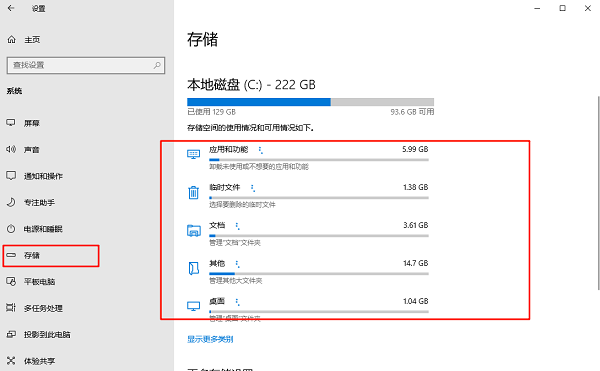
Task: Click the 桌面 monitor icon
Action: coord(193,306)
